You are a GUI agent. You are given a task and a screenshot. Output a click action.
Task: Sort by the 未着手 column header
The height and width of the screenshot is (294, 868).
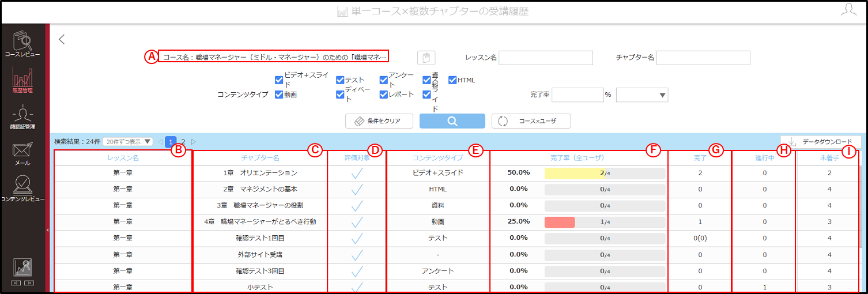829,157
